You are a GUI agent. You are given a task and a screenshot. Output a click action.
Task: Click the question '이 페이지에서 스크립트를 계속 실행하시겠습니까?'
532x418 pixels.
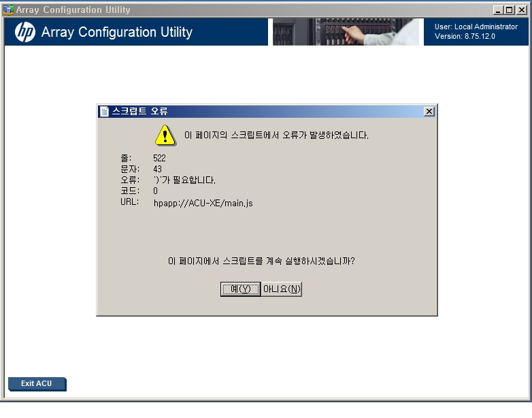tap(261, 261)
